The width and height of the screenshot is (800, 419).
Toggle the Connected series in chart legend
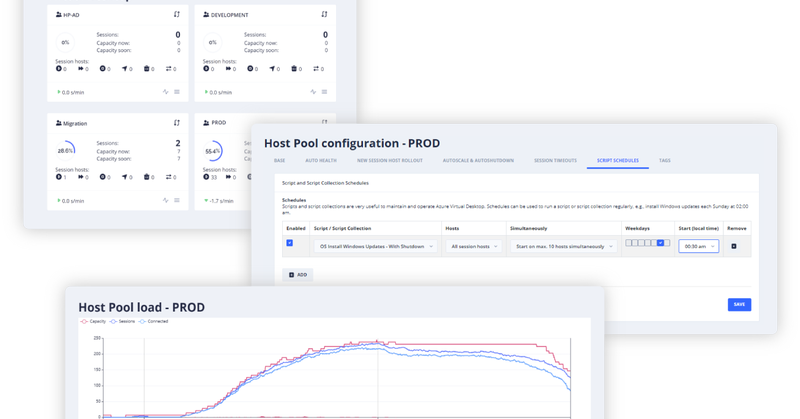tap(153, 322)
